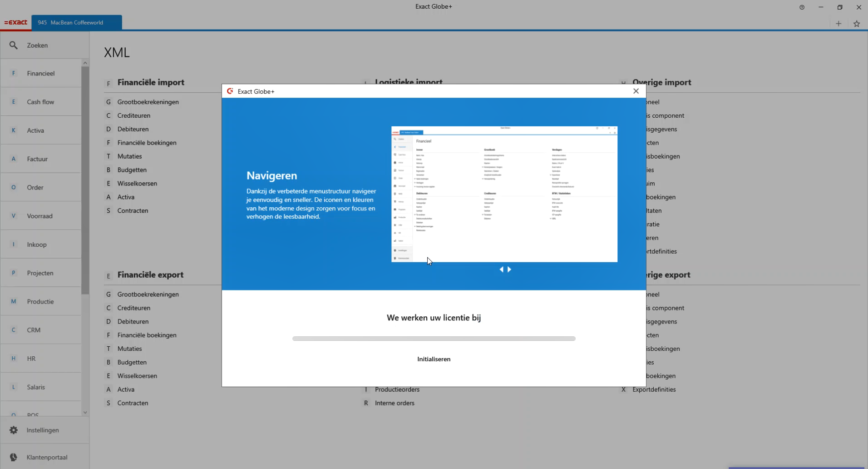The height and width of the screenshot is (469, 868).
Task: Open Grootboekrekeningen under Financiële import
Action: (148, 102)
